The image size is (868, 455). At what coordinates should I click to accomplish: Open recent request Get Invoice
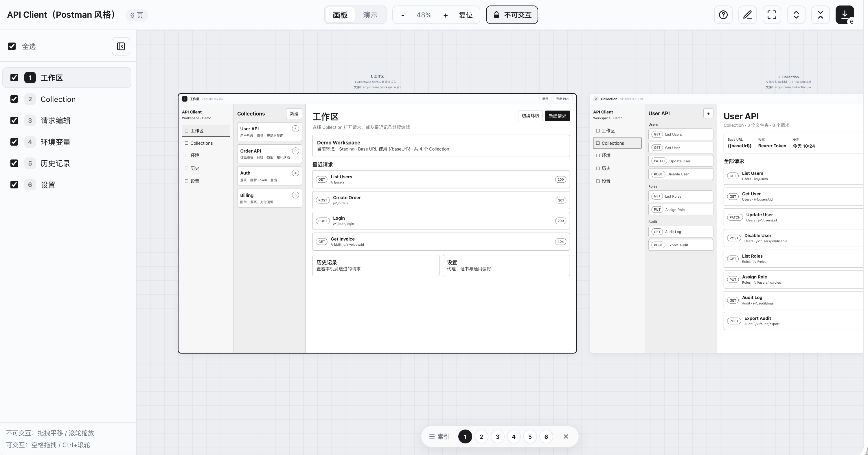(441, 242)
